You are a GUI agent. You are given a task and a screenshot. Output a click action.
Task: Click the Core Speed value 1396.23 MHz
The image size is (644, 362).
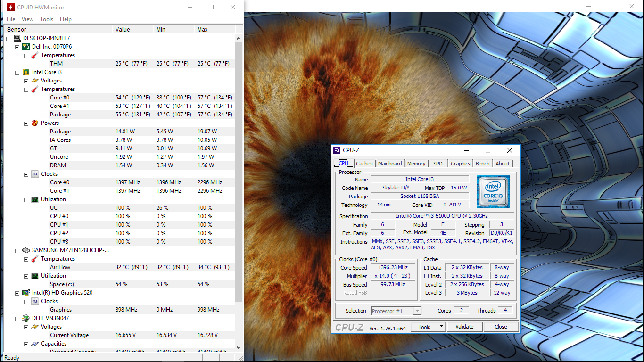(393, 268)
